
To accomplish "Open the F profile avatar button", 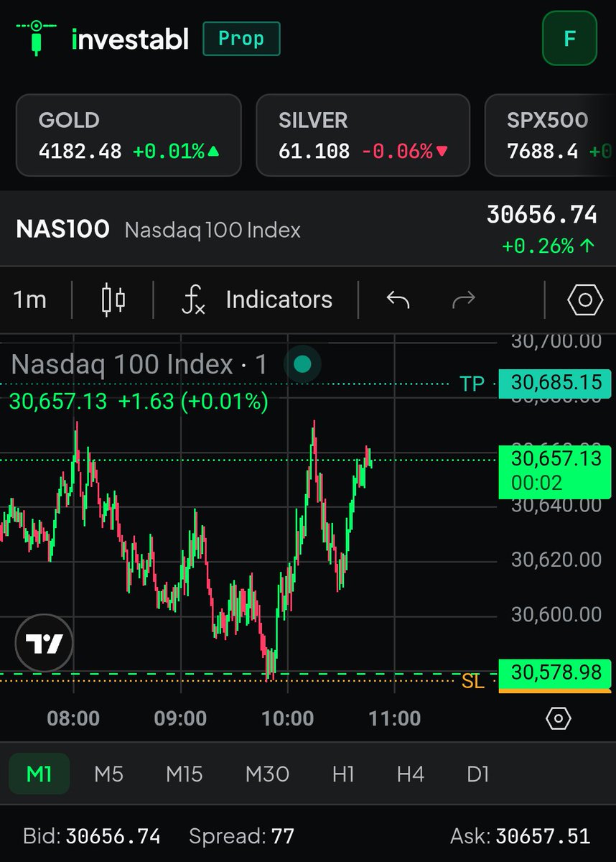I will (x=569, y=38).
